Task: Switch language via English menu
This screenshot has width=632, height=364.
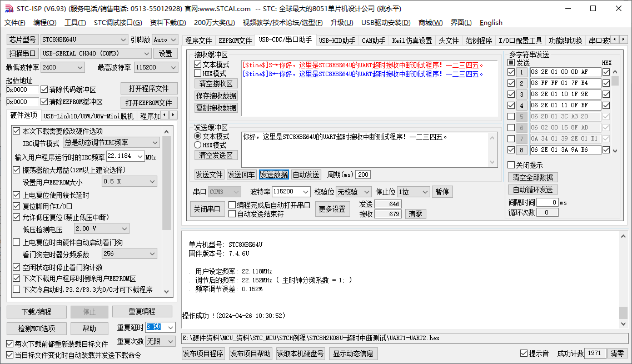Action: click(x=490, y=23)
